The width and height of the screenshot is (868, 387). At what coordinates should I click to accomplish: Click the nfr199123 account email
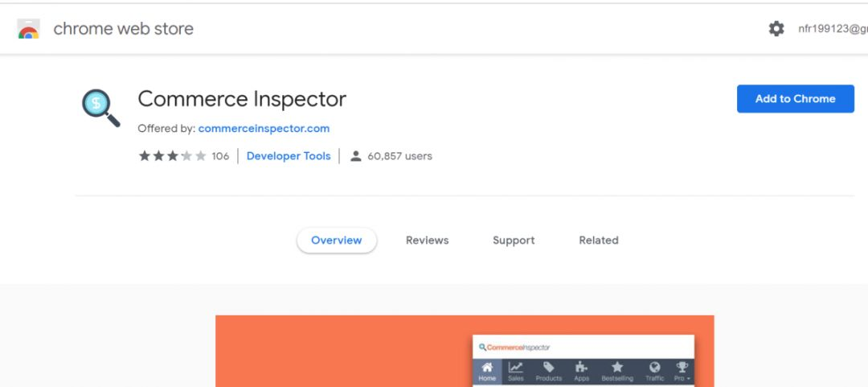click(x=833, y=29)
